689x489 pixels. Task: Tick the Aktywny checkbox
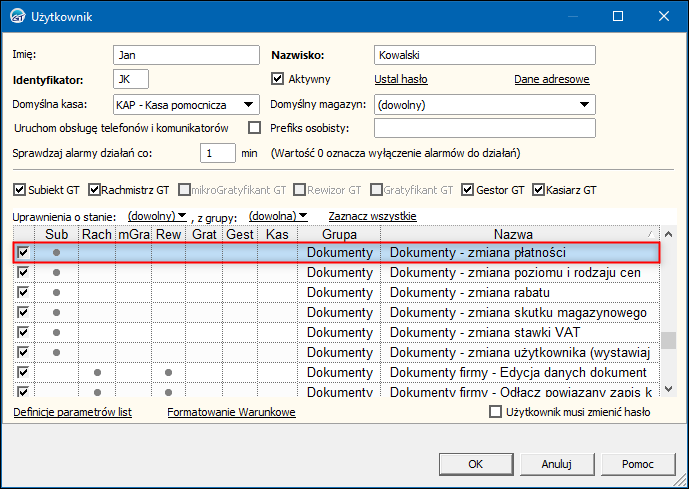279,78
